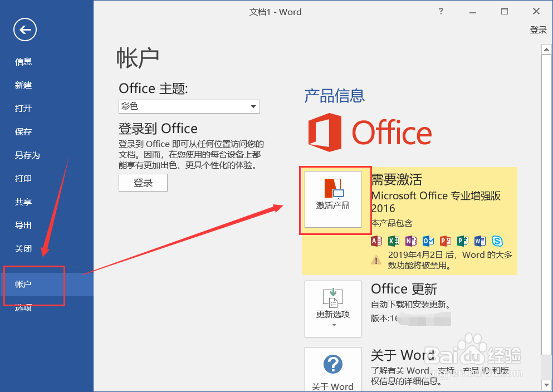
Task: Click the 自动下载和安装更新 text
Action: [x=410, y=304]
